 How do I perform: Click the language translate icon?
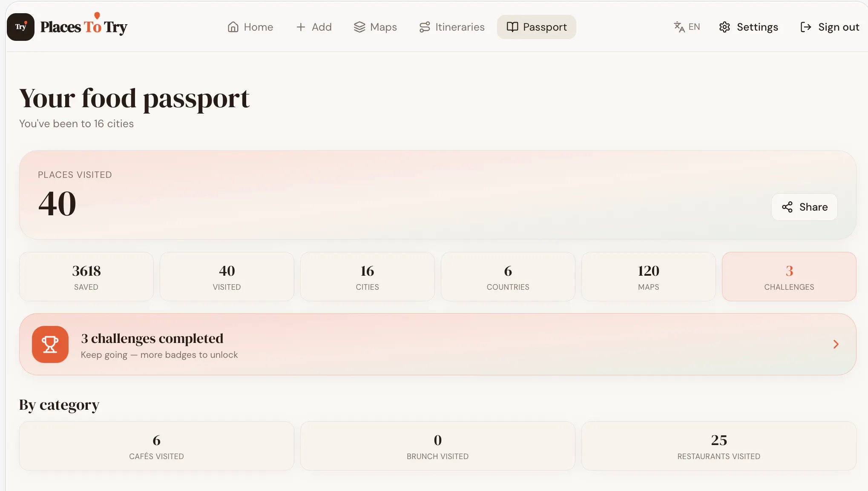pyautogui.click(x=679, y=27)
